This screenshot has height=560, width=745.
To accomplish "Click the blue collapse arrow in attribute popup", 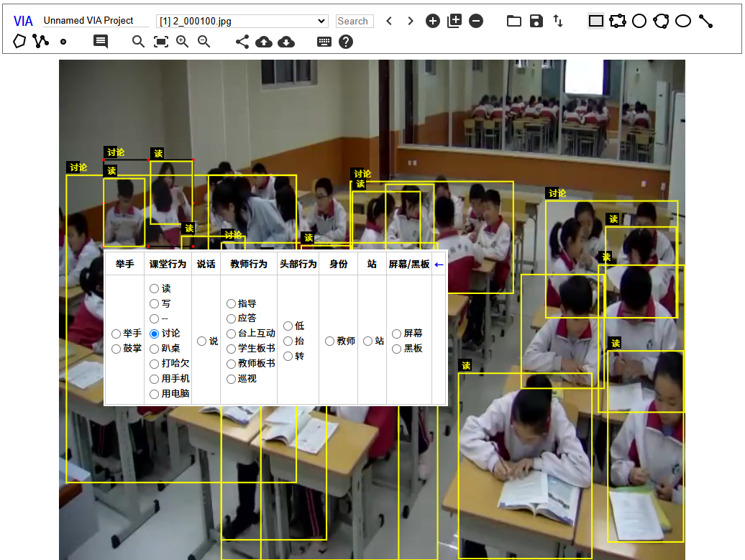I will point(439,265).
